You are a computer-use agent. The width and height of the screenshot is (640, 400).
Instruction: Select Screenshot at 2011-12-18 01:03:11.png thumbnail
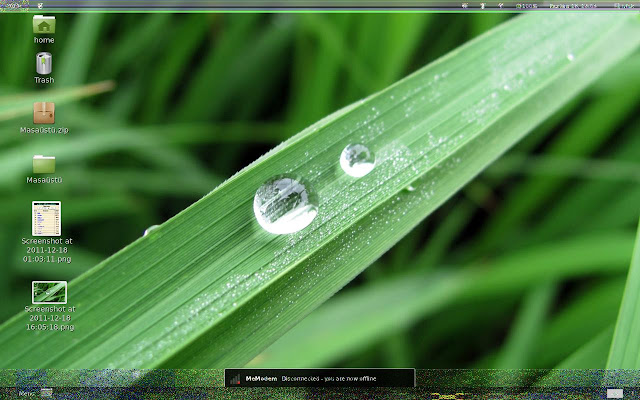(47, 218)
